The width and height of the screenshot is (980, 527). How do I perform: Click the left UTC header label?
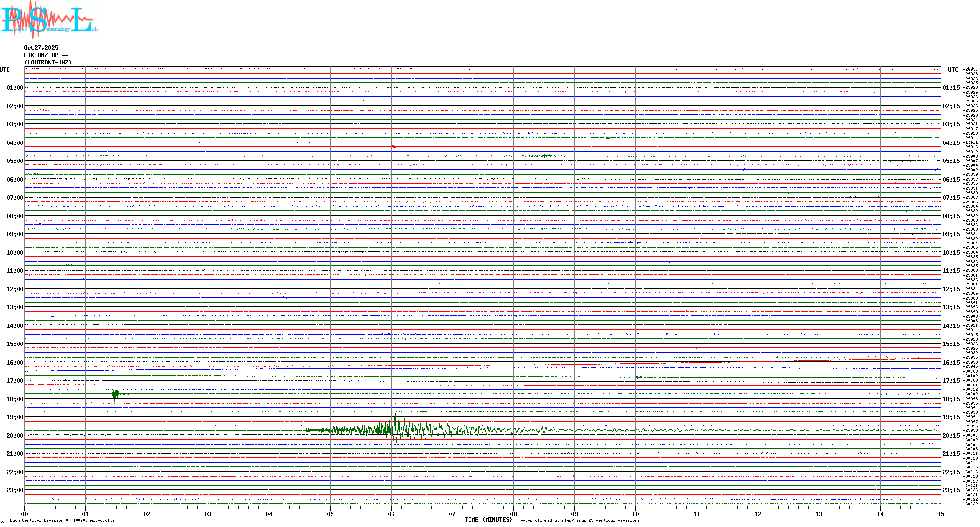pos(5,70)
